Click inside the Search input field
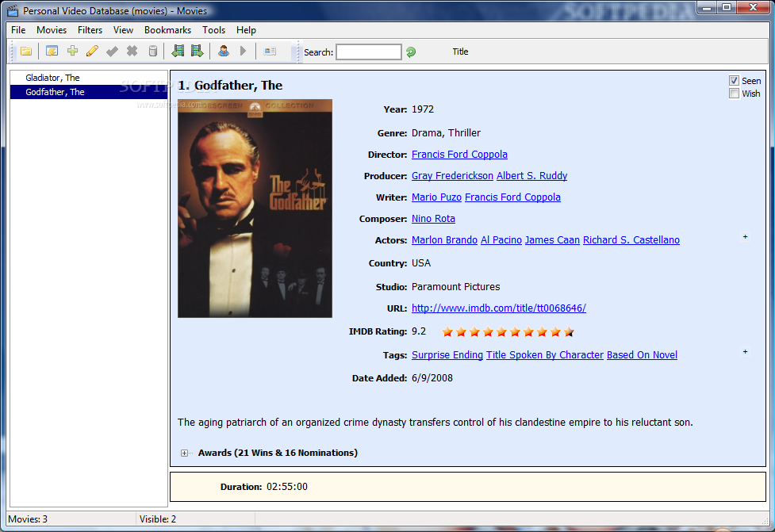This screenshot has width=775, height=532. click(369, 52)
